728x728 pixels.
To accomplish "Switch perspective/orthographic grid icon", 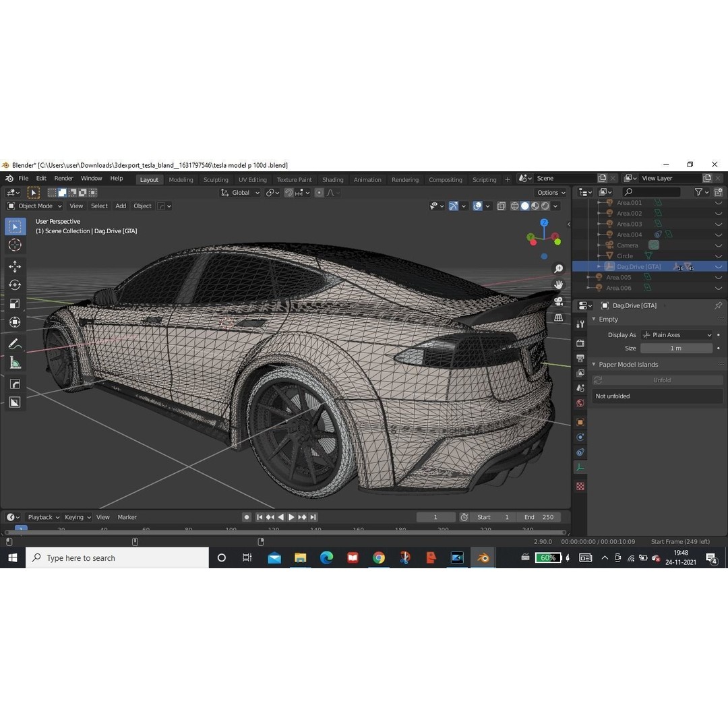I will click(559, 317).
